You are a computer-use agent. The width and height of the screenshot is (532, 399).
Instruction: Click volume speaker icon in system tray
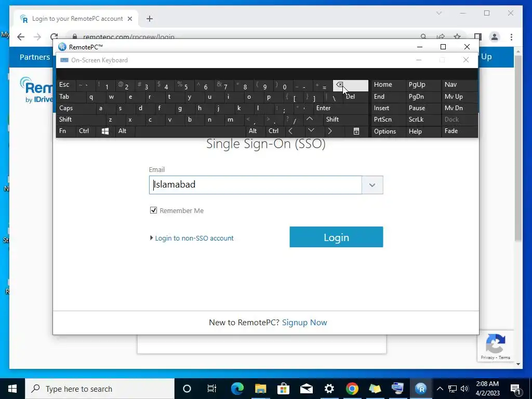[x=464, y=389]
